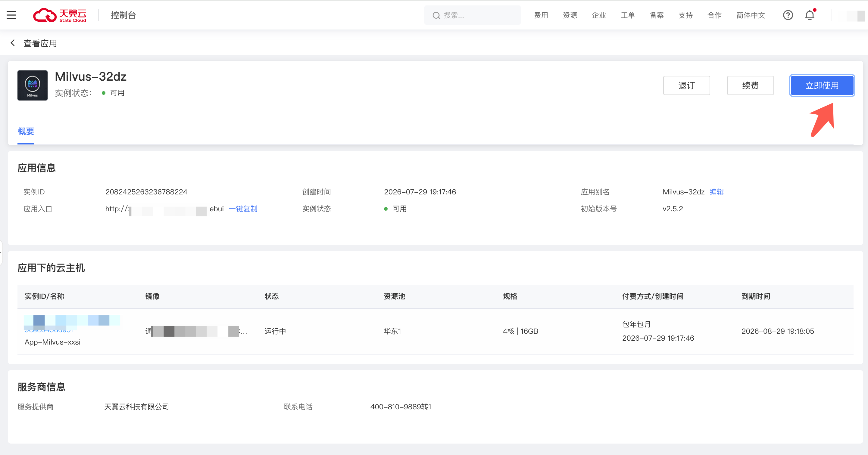868x455 pixels.
Task: Click the 4核 | 16GB spec cell
Action: [x=521, y=331]
